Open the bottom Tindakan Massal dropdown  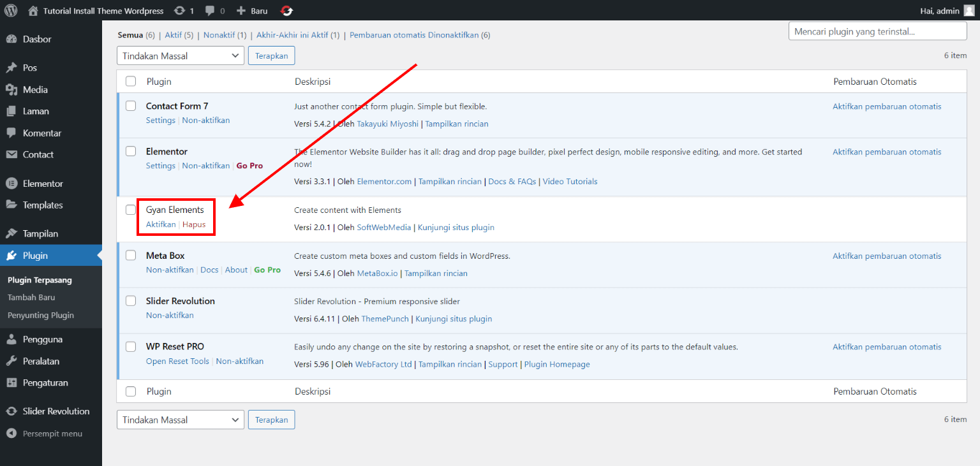coord(180,419)
